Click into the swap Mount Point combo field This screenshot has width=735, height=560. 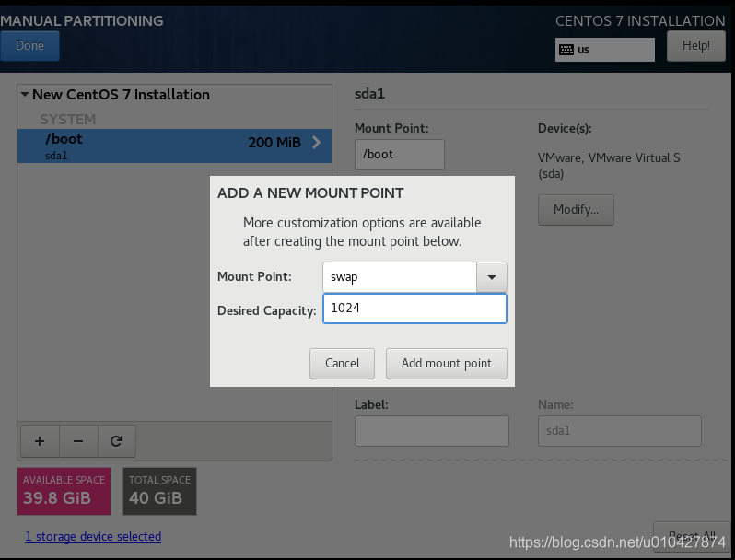click(x=400, y=277)
